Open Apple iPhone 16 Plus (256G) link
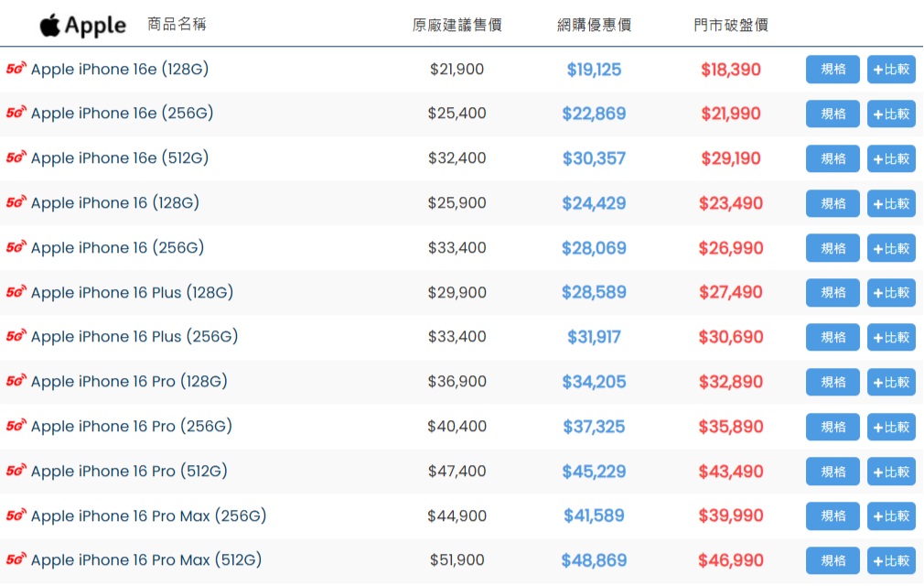 (x=134, y=337)
